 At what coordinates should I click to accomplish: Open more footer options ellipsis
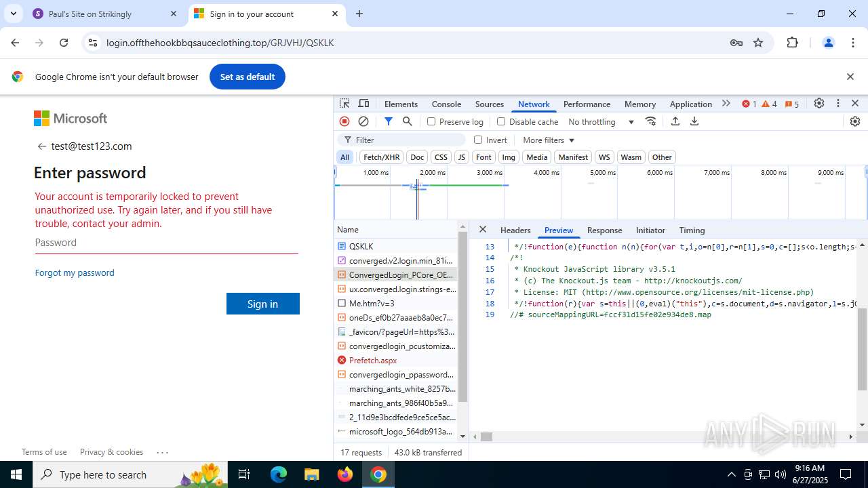click(x=162, y=452)
